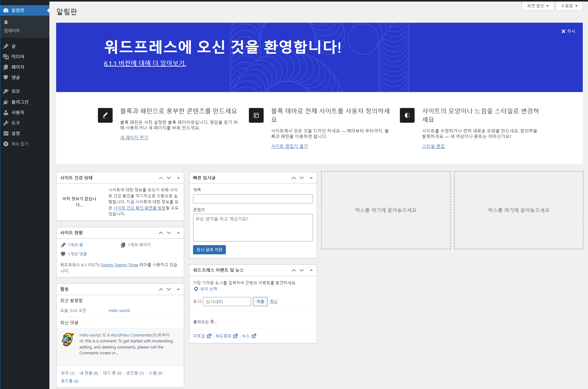The height and width of the screenshot is (389, 588).
Task: Move 사이트 현황 widget up
Action: pos(161,233)
